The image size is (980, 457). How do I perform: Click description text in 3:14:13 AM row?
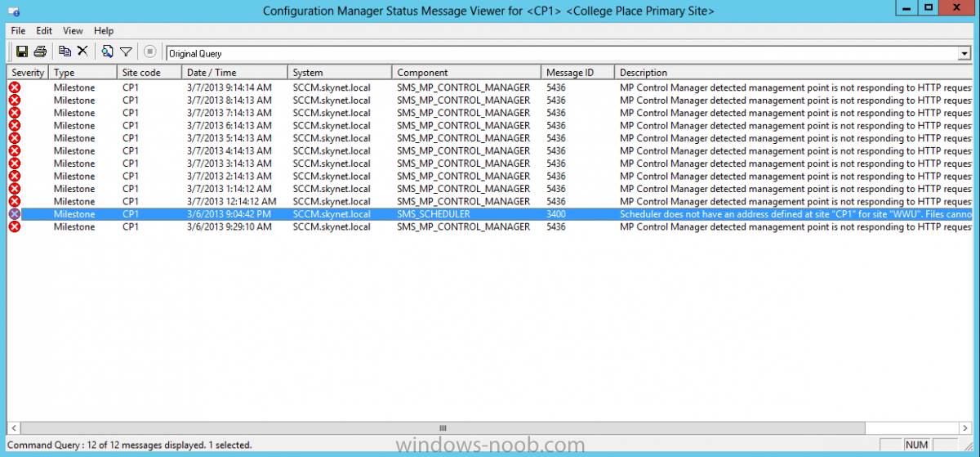click(x=795, y=164)
